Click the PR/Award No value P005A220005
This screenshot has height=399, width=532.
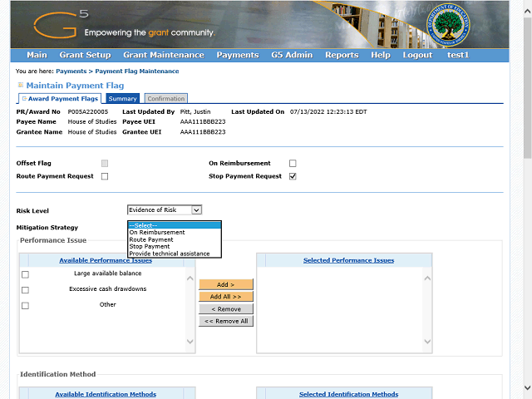pos(88,111)
